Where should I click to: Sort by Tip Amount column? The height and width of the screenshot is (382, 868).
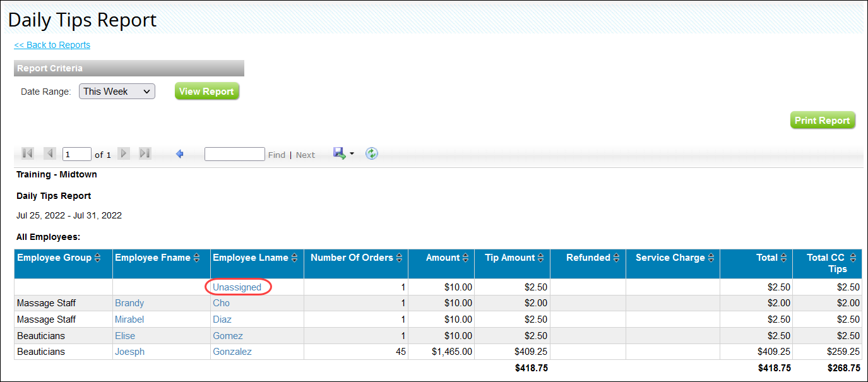coord(541,258)
